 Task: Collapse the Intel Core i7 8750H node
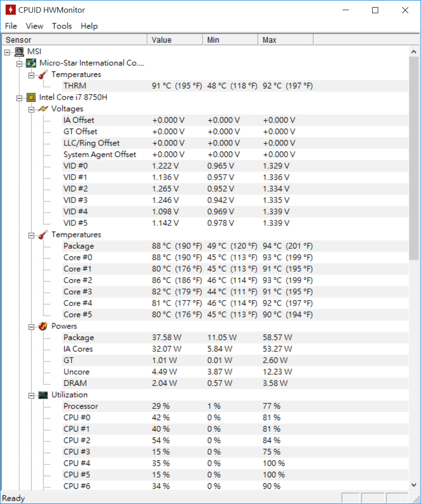tap(19, 98)
